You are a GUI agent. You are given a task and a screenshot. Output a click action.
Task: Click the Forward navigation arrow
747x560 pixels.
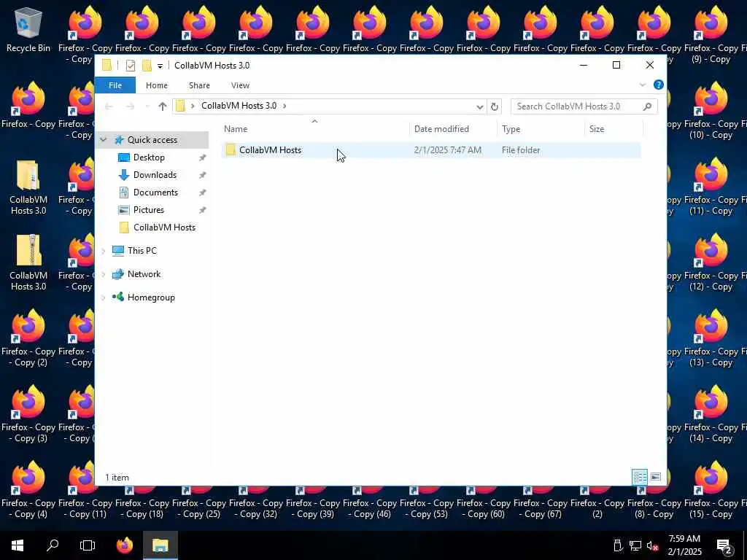coord(130,106)
